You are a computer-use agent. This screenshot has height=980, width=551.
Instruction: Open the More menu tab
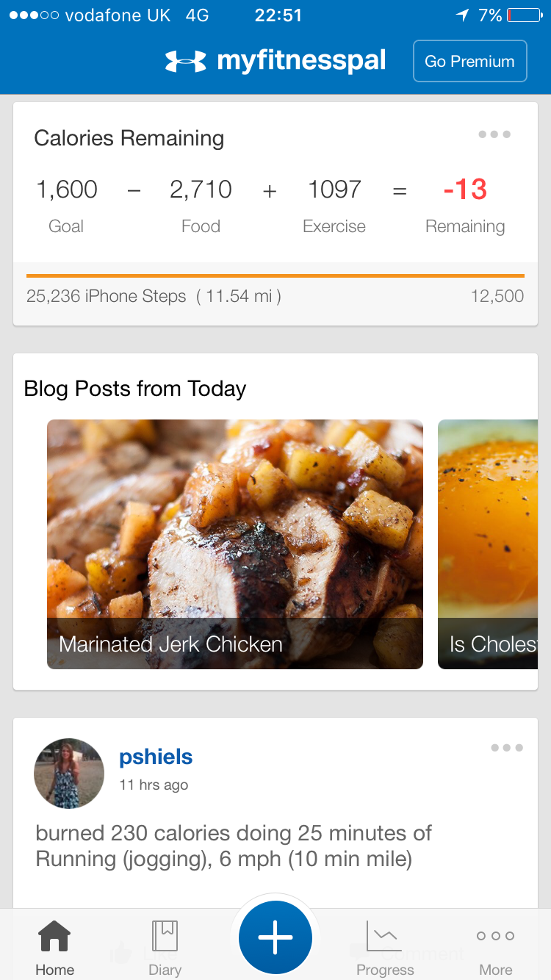coord(495,948)
